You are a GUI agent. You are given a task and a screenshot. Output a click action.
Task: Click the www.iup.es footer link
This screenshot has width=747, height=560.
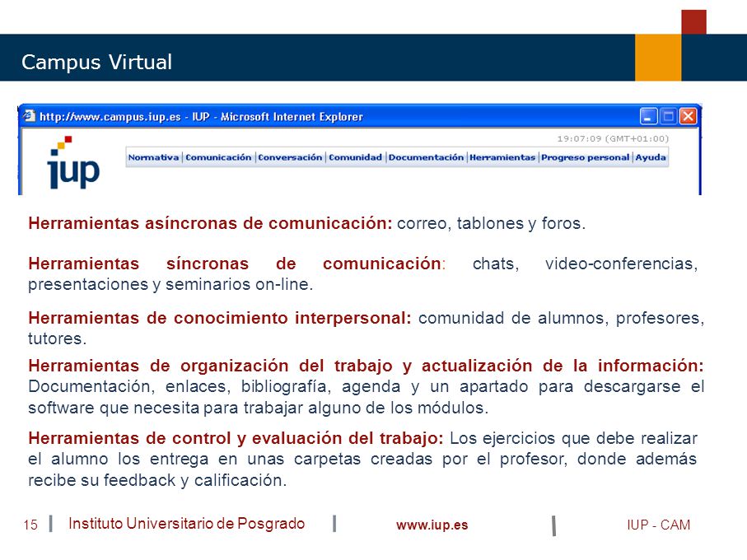432,525
